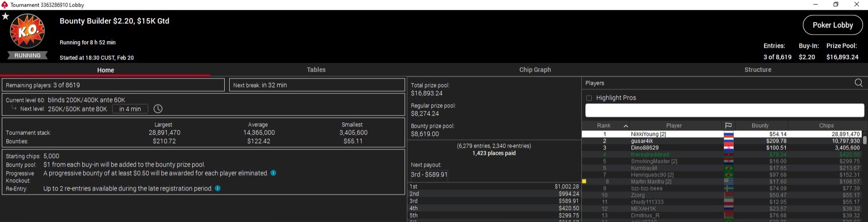
Task: Click the tournament title Bounty Builder $2.20
Action: click(114, 21)
